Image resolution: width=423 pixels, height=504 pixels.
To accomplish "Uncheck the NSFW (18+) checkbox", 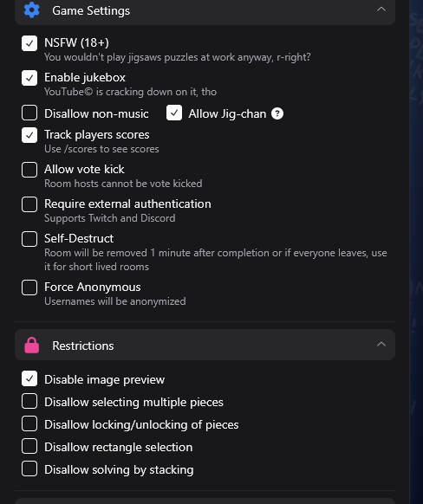I will click(29, 43).
